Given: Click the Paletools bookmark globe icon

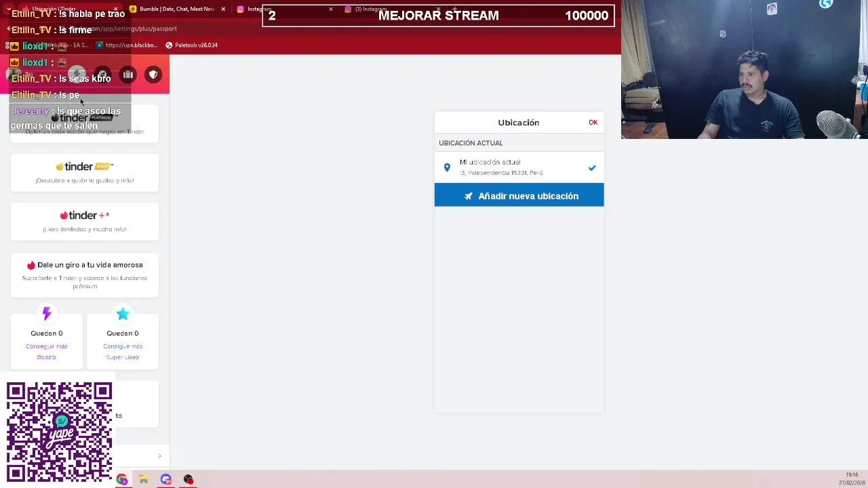Looking at the screenshot, I should [170, 45].
